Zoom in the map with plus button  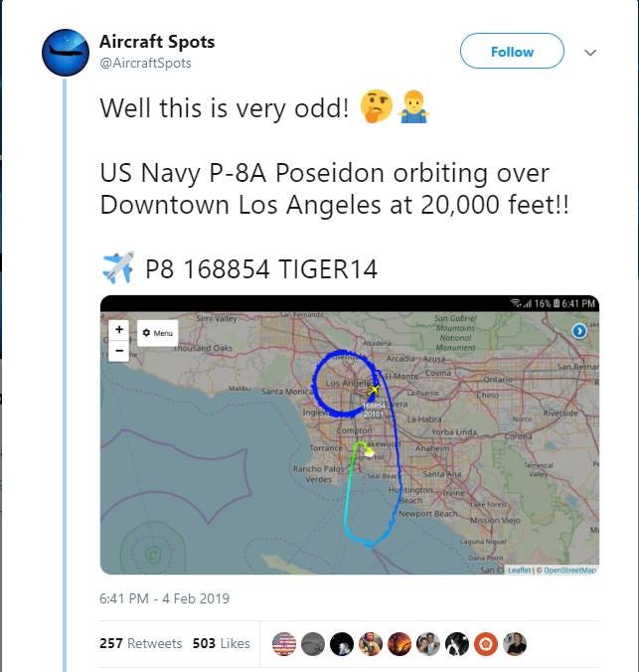coord(119,329)
